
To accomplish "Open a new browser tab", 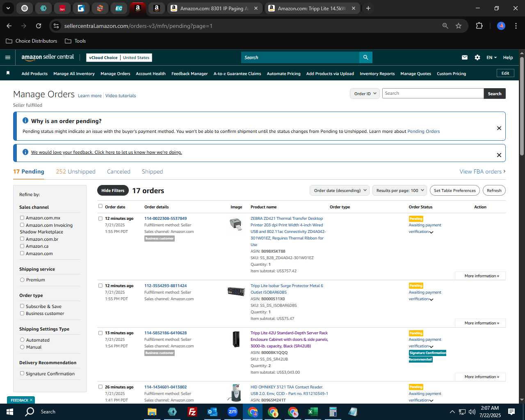I will 368,8.
